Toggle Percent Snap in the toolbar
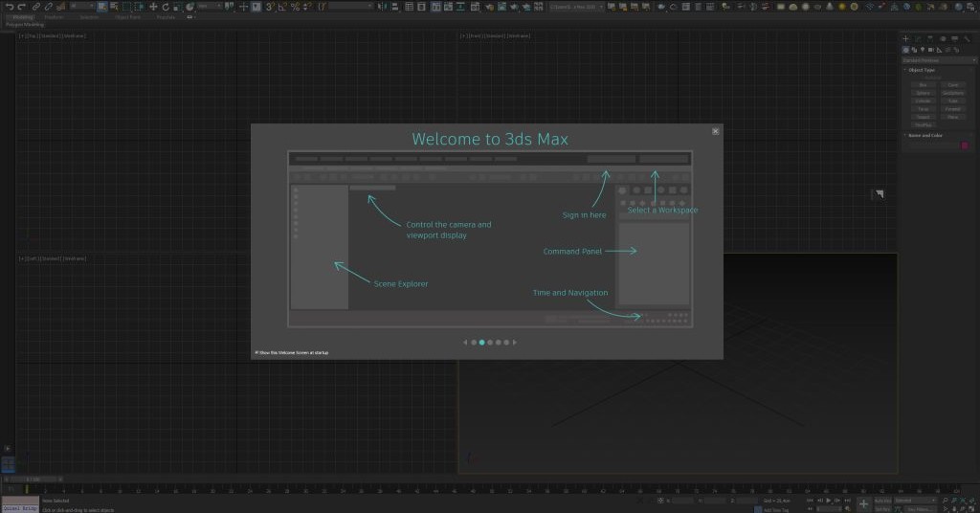 [295, 7]
